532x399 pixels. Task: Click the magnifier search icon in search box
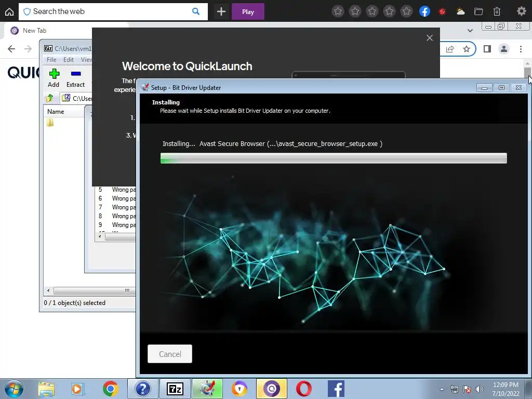click(196, 11)
